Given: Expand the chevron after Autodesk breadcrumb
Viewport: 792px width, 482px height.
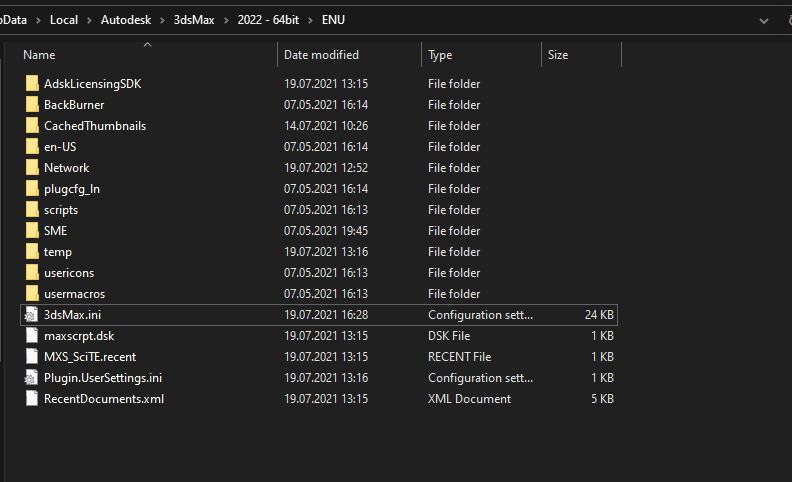Looking at the screenshot, I should (x=163, y=20).
